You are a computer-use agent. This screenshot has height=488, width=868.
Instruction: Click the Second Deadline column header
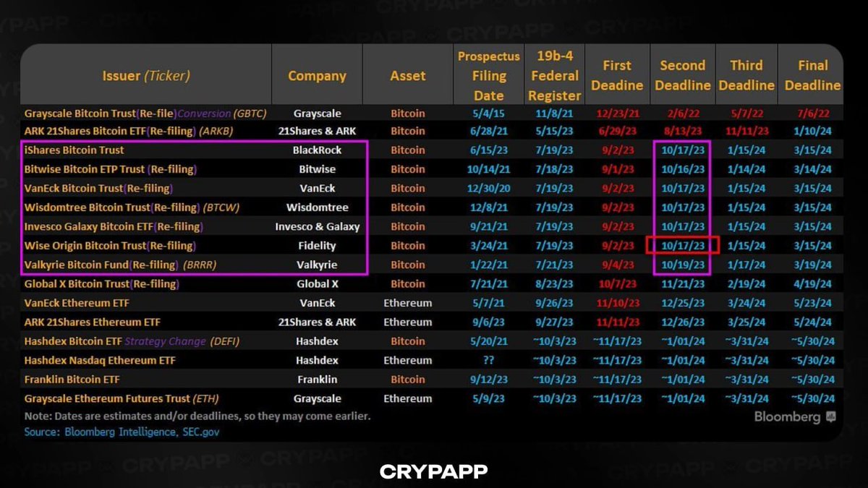click(682, 75)
